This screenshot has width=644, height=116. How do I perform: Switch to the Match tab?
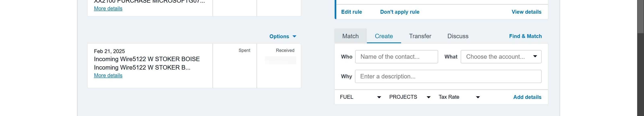click(x=350, y=36)
